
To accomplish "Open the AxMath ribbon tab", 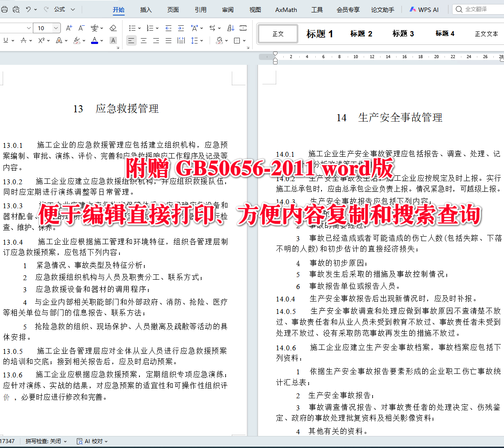I will [286, 10].
